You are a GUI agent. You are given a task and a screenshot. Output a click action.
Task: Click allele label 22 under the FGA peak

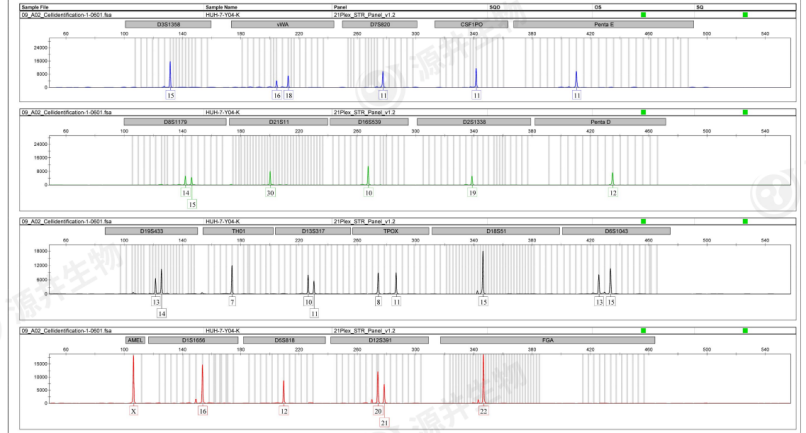pos(483,411)
